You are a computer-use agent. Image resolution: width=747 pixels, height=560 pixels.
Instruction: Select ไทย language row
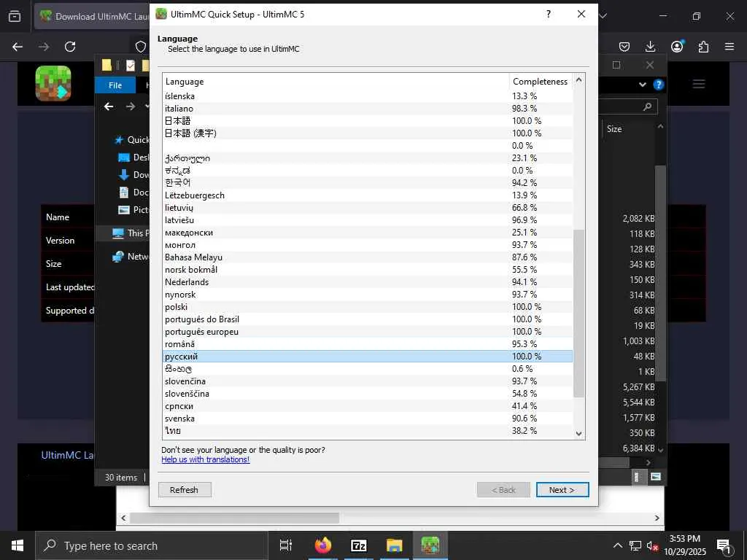pyautogui.click(x=368, y=430)
